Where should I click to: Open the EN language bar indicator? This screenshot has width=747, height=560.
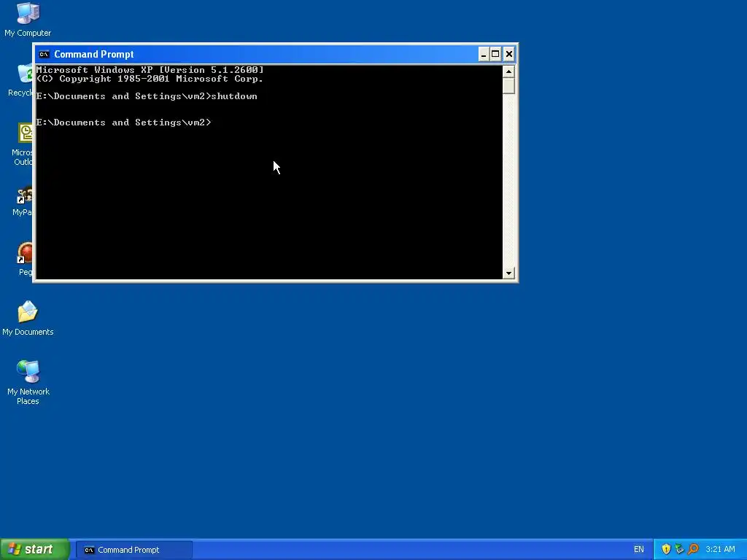[639, 550]
